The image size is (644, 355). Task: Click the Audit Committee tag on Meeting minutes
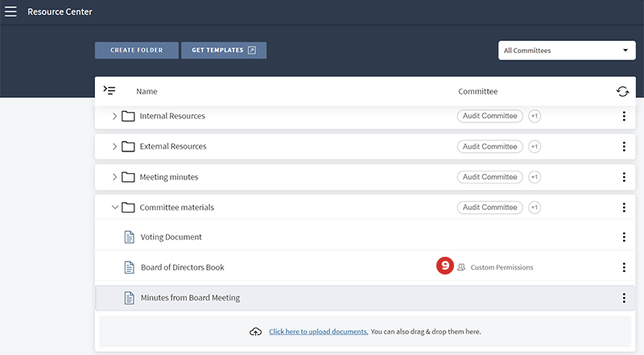pyautogui.click(x=489, y=177)
